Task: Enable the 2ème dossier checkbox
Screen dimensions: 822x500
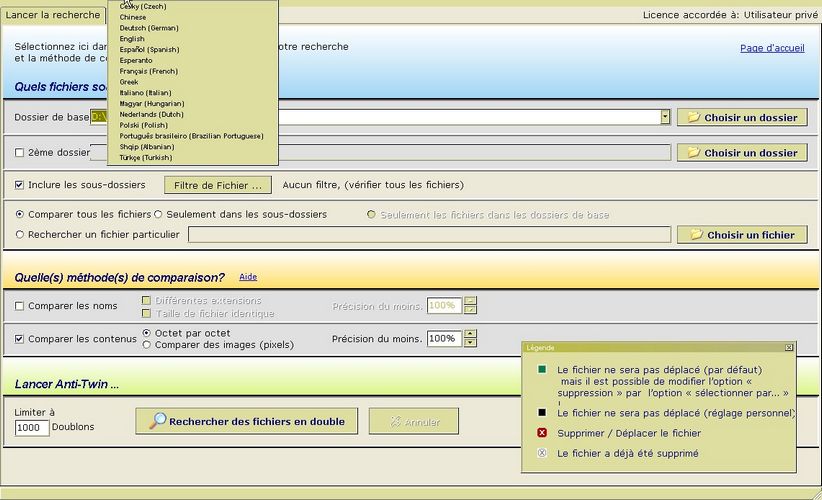Action: (20, 153)
